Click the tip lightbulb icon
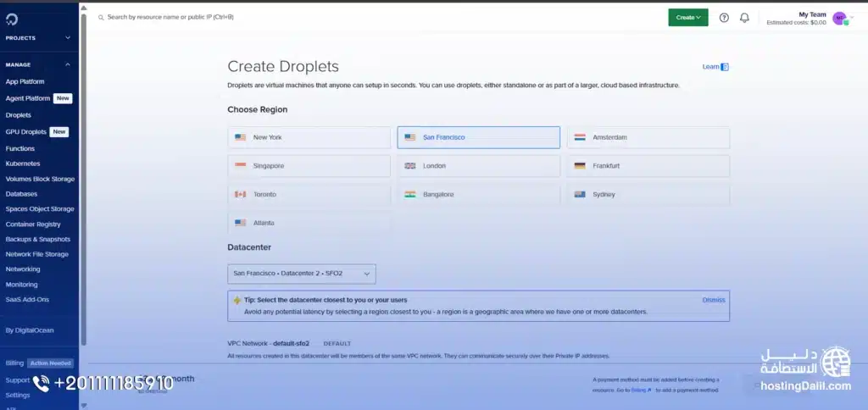The image size is (868, 410). coord(236,300)
